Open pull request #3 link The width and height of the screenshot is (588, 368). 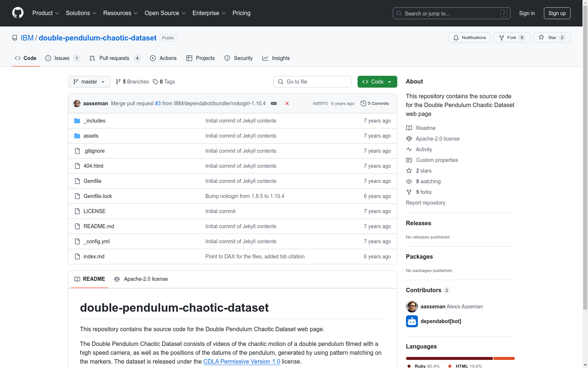(x=158, y=103)
